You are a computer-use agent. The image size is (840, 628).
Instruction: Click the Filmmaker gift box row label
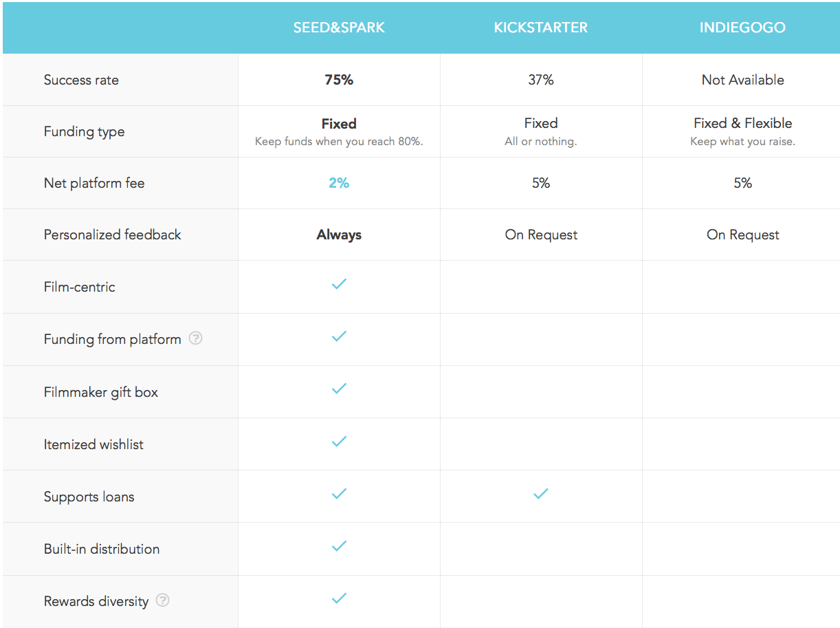coord(101,392)
